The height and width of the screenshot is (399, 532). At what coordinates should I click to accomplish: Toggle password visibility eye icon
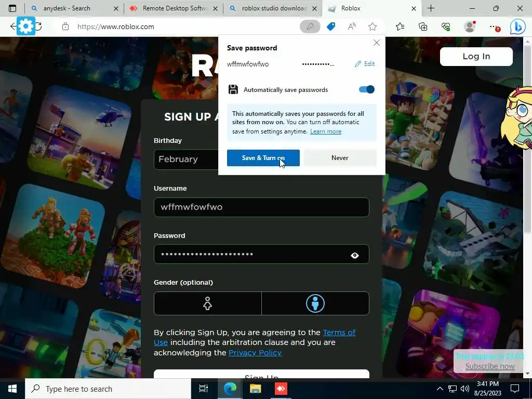coord(354,256)
